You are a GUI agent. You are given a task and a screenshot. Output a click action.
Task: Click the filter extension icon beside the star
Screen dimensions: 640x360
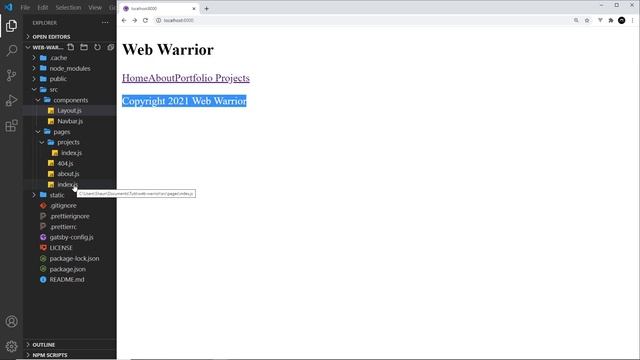point(600,20)
